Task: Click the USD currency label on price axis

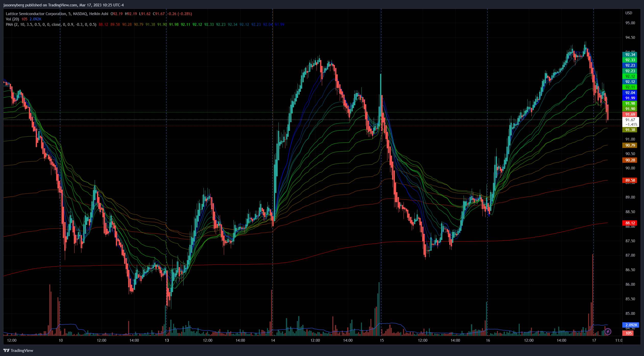Action: tap(629, 13)
